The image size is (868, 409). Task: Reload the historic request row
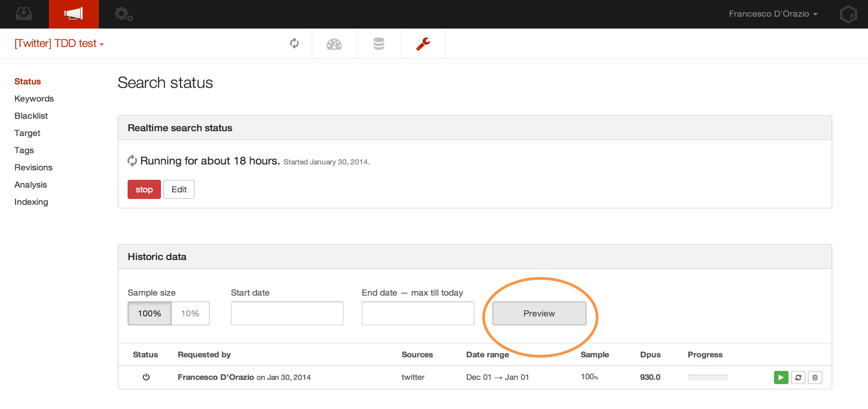[798, 377]
